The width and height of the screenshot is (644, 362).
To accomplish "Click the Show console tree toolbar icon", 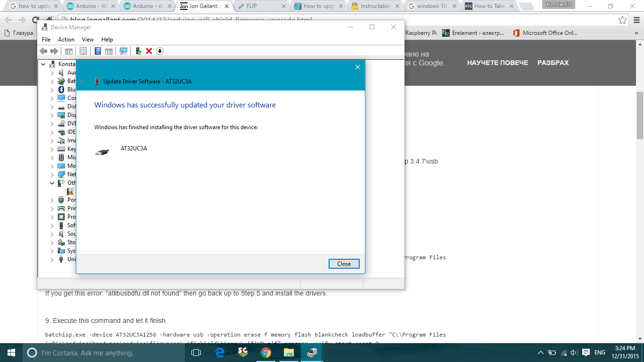I will click(69, 50).
